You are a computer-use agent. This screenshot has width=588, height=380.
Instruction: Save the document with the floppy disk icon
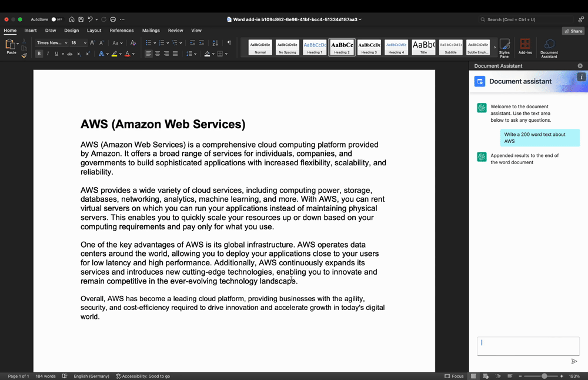(81, 19)
